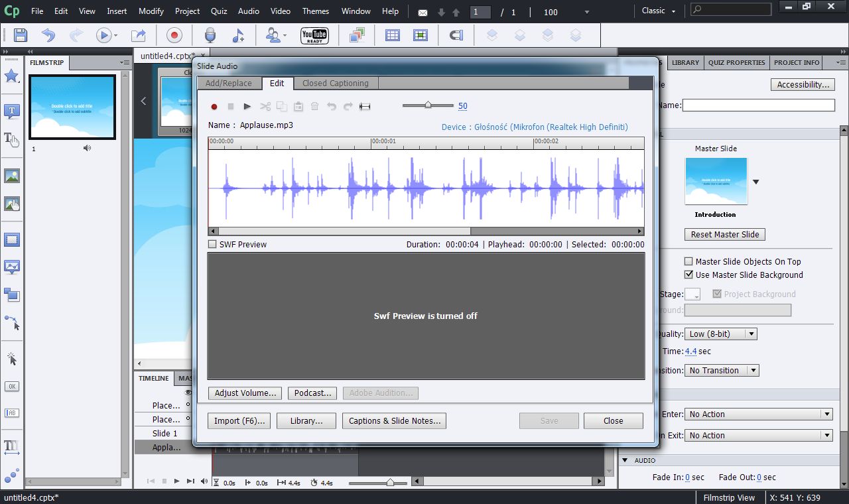Open the Filmstrip panel options menu
This screenshot has width=849, height=504.
click(125, 62)
